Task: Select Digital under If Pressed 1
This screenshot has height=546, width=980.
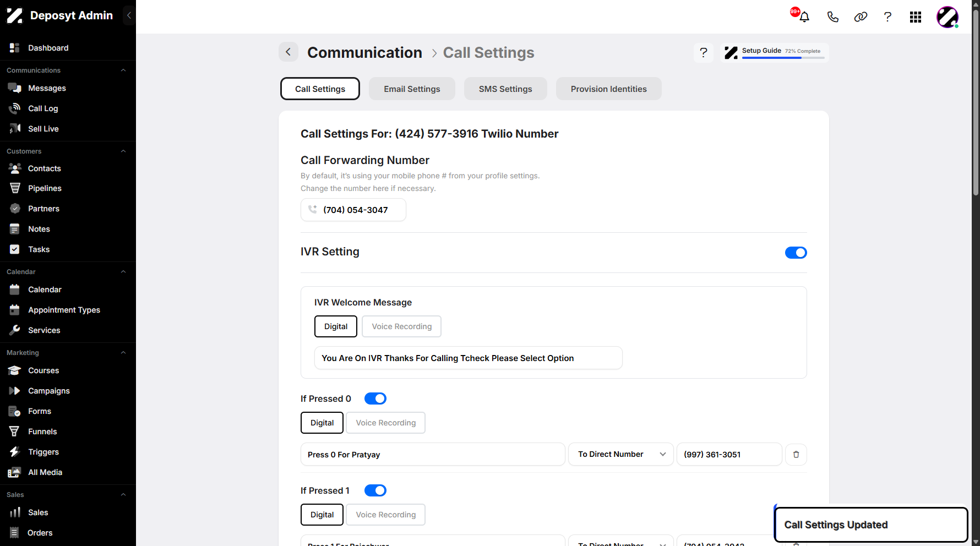Action: pyautogui.click(x=322, y=515)
